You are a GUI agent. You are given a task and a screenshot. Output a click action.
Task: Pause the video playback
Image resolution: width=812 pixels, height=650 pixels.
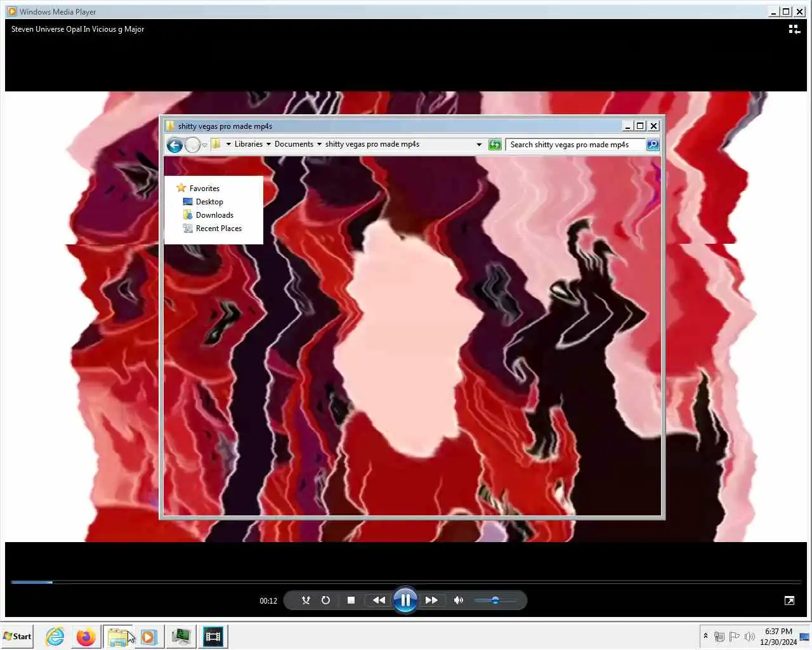[405, 600]
